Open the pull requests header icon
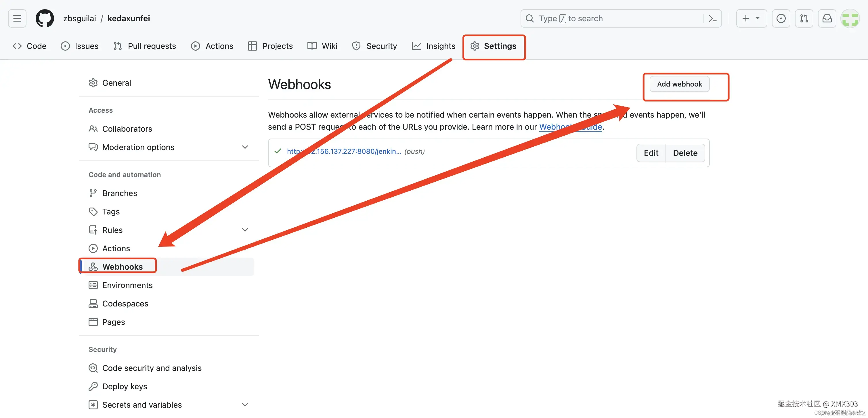Screen dimensions: 868x418 pos(804,18)
